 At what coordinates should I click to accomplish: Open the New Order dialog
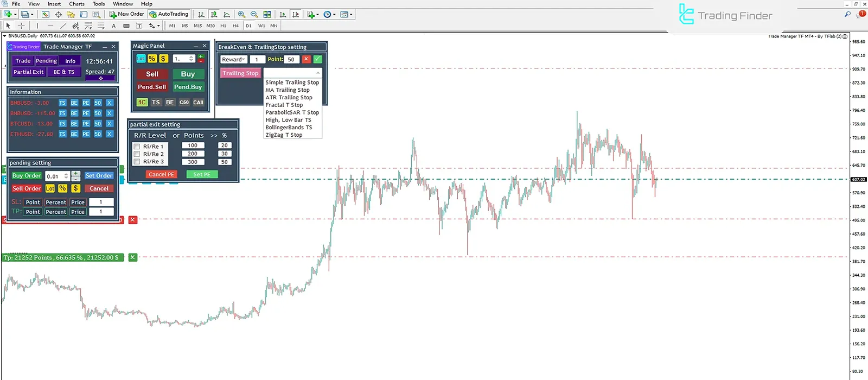126,14
